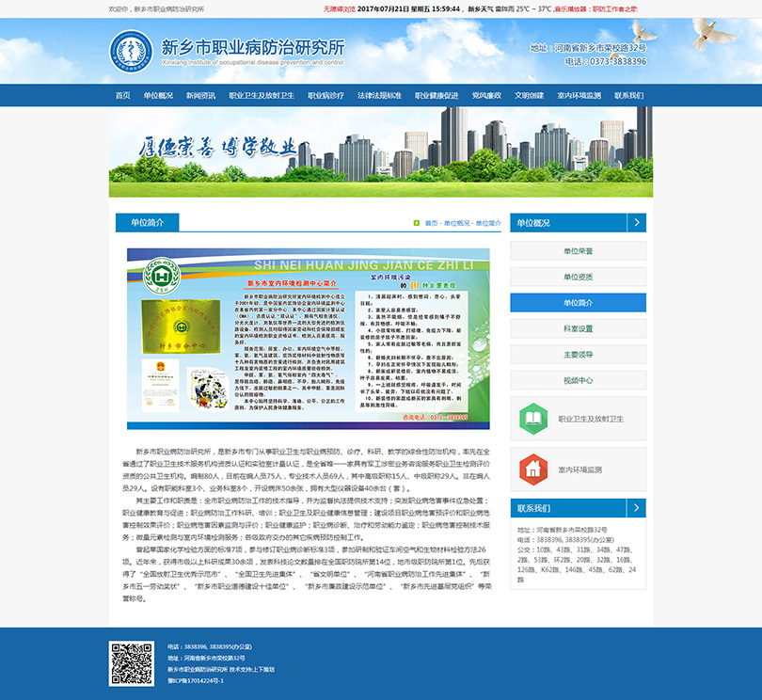762x700 pixels.
Task: Click the green book icon for 职业卫生及放射卫生
Action: [532, 418]
